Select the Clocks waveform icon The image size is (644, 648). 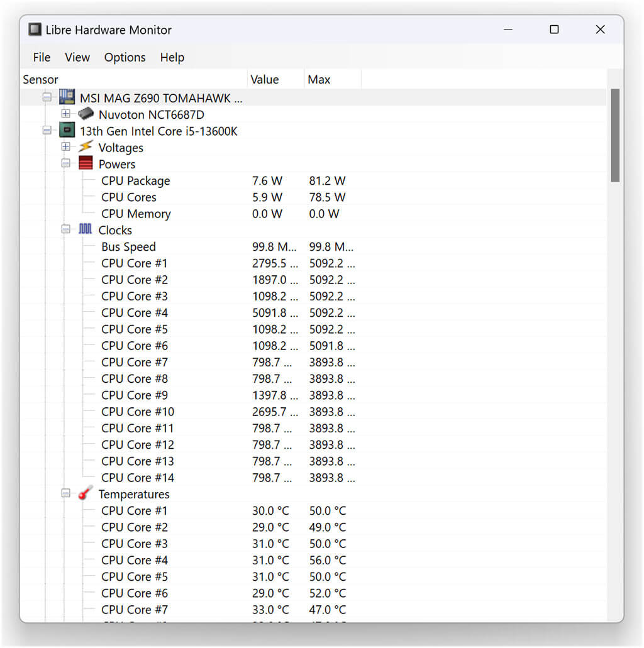click(86, 229)
